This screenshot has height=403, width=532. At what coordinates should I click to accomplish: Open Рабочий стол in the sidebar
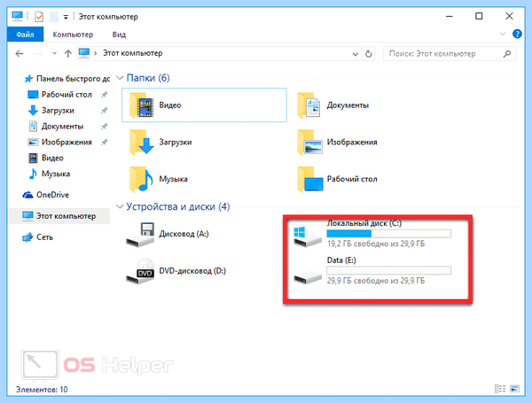point(59,95)
